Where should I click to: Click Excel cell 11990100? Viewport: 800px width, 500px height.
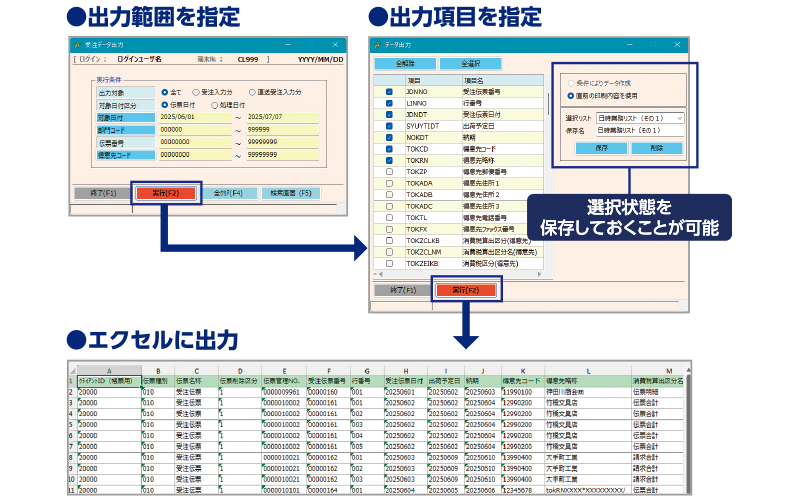tap(523, 392)
